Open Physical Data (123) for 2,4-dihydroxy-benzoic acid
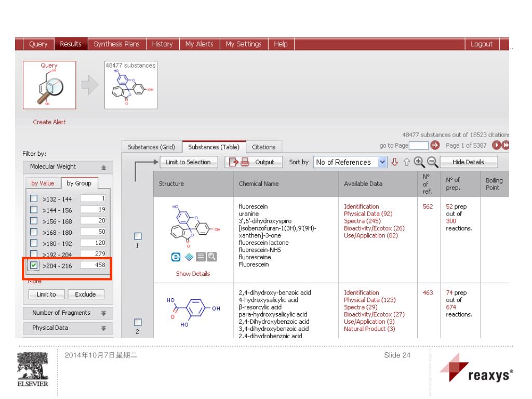This screenshot has height=399, width=532. tap(370, 300)
